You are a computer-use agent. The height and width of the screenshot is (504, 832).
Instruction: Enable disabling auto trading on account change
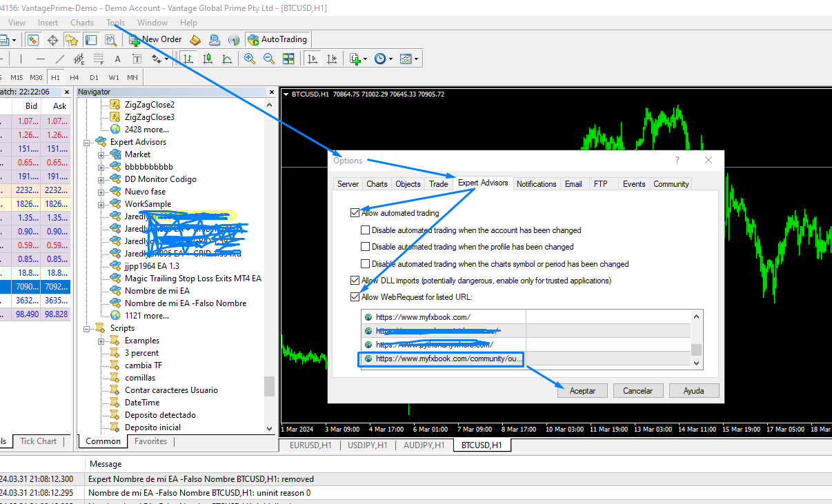pos(366,230)
